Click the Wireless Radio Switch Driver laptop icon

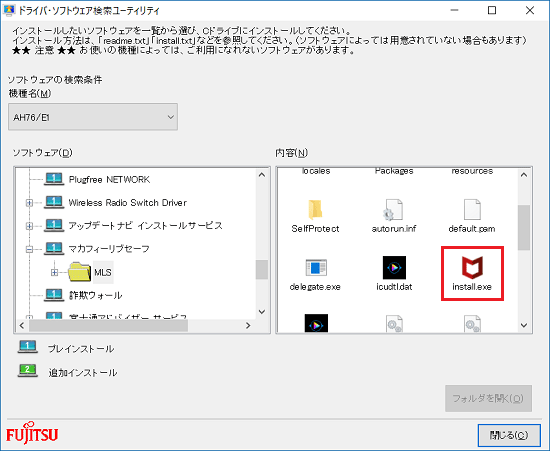click(x=54, y=202)
